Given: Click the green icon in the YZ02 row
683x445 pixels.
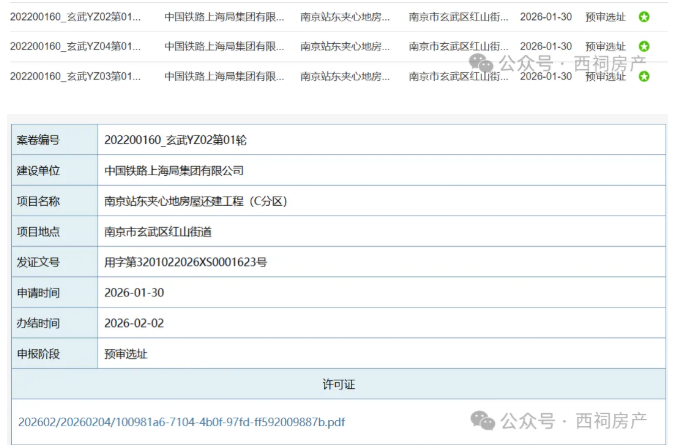Looking at the screenshot, I should click(644, 17).
